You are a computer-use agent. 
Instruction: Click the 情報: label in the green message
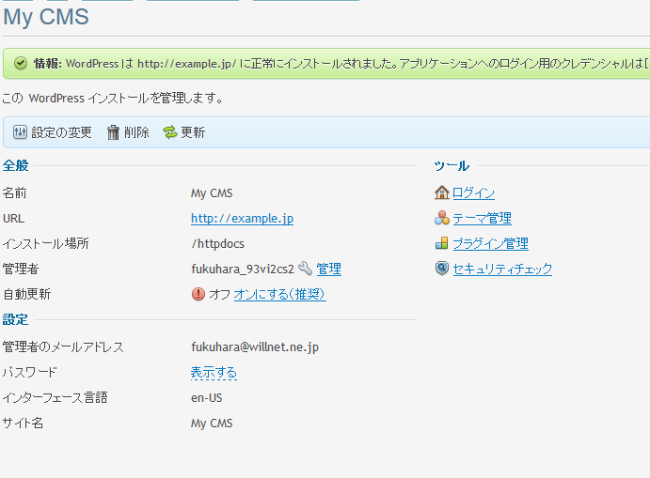[48, 63]
